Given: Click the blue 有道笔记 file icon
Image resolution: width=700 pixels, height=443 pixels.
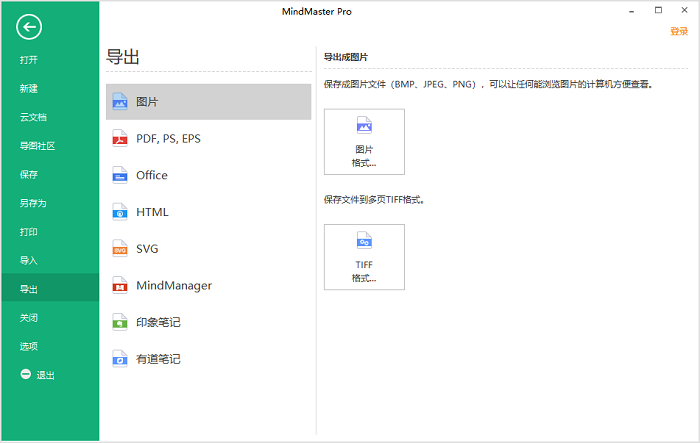Looking at the screenshot, I should click(120, 359).
